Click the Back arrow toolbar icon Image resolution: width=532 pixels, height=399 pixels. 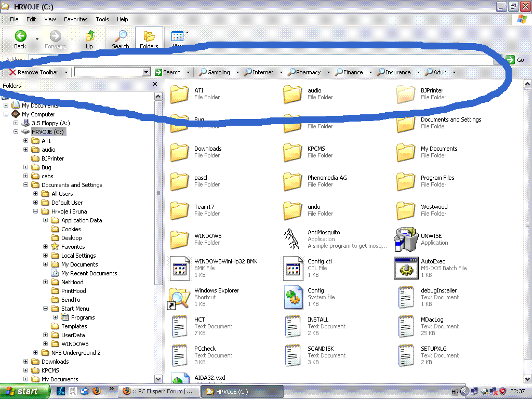pos(20,36)
